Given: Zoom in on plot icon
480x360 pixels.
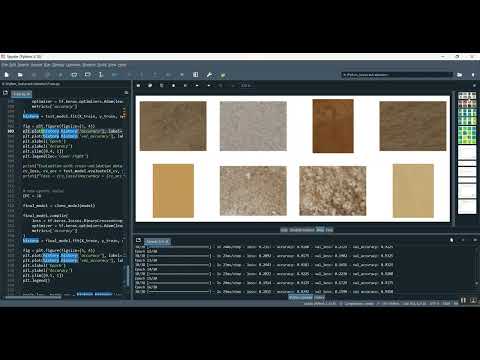Looking at the screenshot, I should [220, 86].
